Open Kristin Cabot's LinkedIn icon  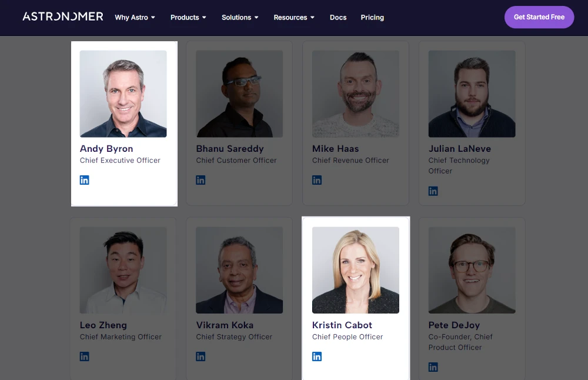click(317, 356)
